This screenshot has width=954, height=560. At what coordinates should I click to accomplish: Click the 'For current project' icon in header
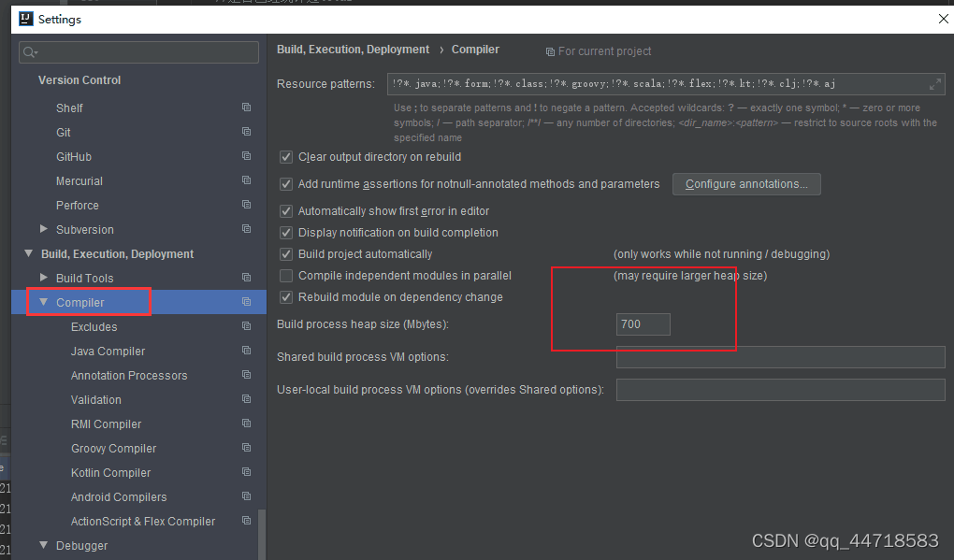pyautogui.click(x=550, y=50)
